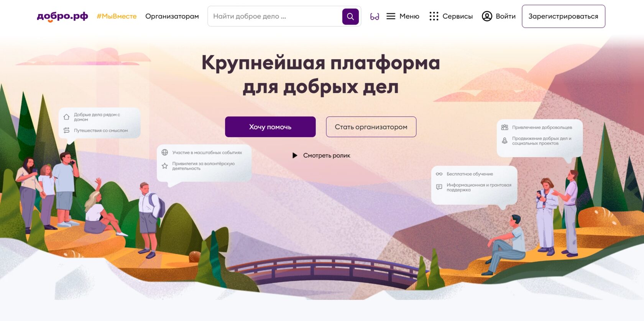Expand the Меню dropdown label

409,16
